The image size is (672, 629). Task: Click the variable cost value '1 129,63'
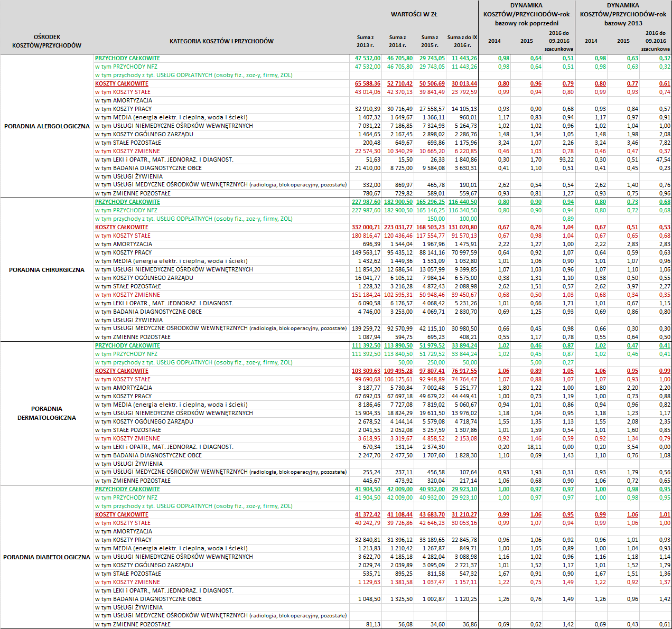pos(369,582)
